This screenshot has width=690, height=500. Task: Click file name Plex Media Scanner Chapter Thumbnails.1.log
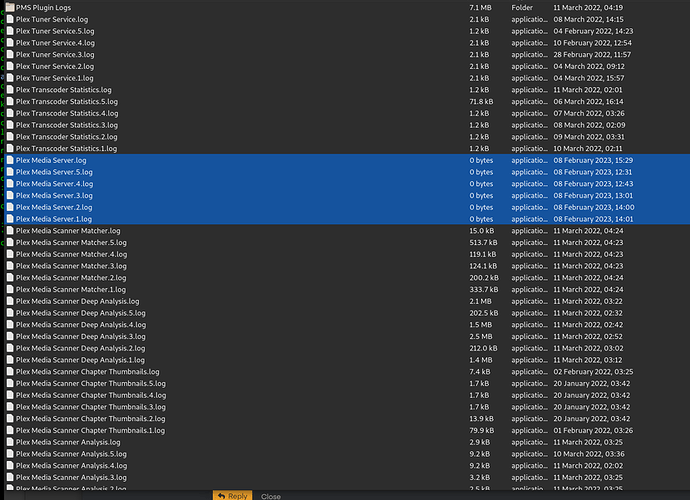coord(90,430)
